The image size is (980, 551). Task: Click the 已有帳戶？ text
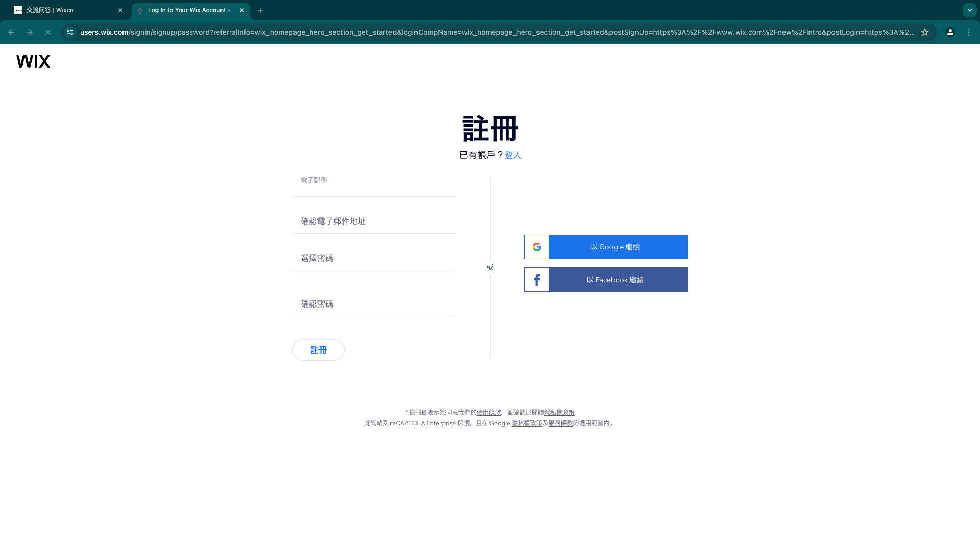481,155
